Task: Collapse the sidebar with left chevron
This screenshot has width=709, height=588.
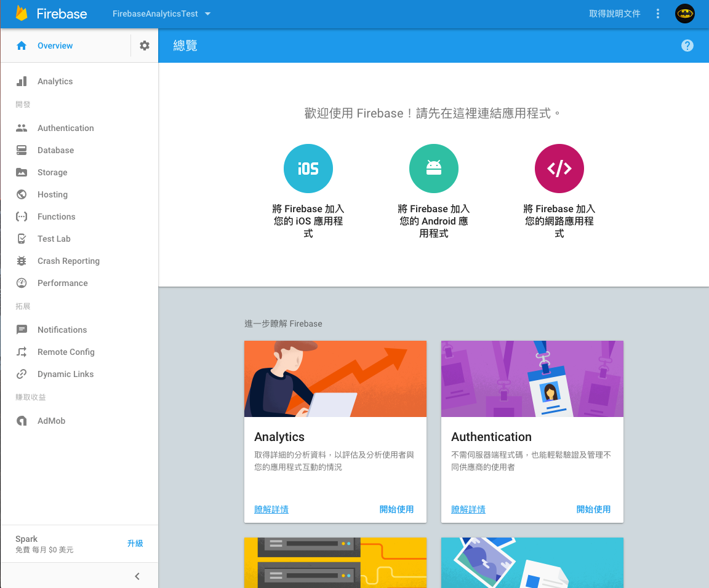Action: 137,576
